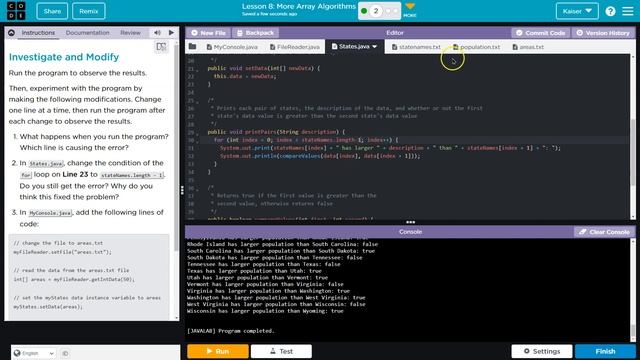Click code line 21 setData method
The height and width of the screenshot is (360, 640).
point(263,68)
